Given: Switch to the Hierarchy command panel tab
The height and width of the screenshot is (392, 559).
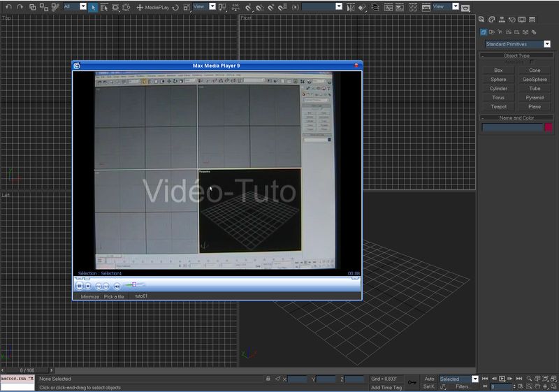Looking at the screenshot, I should click(x=502, y=20).
